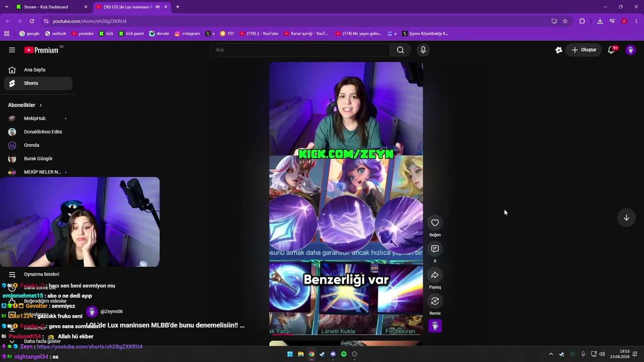Open the X bookmark
Image resolution: width=644 pixels, height=362 pixels.
[210, 34]
